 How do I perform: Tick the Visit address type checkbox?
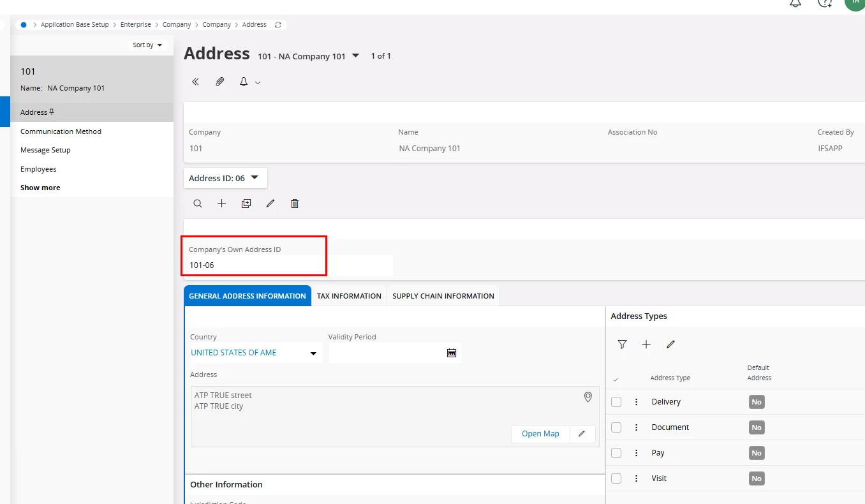coord(616,478)
